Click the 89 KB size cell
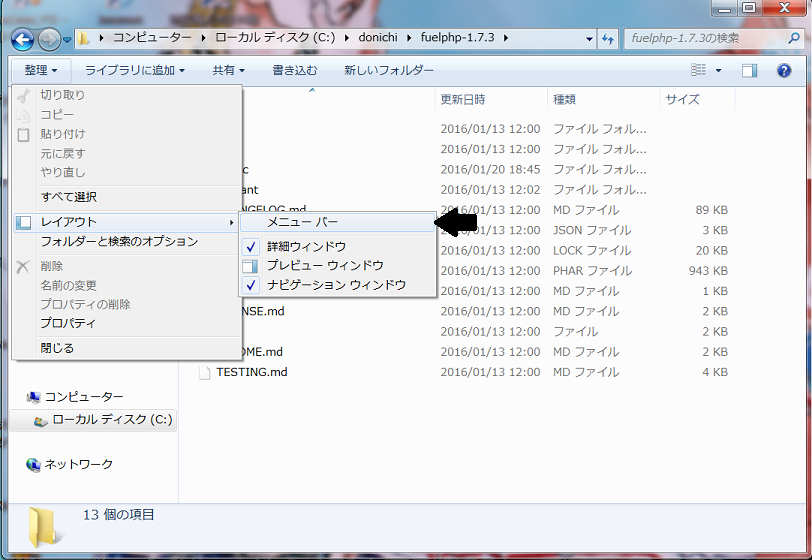 (x=712, y=210)
